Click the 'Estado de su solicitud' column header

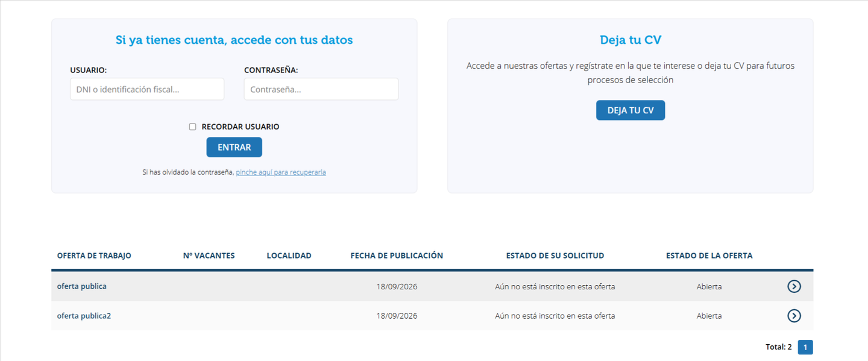[555, 256]
